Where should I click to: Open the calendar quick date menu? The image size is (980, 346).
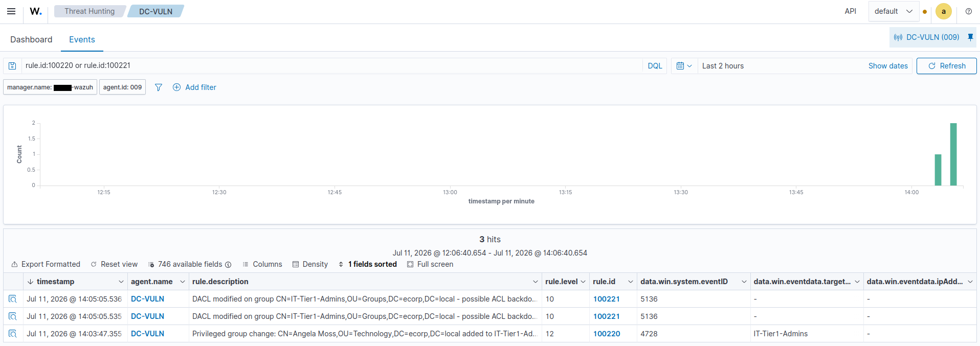pos(684,66)
